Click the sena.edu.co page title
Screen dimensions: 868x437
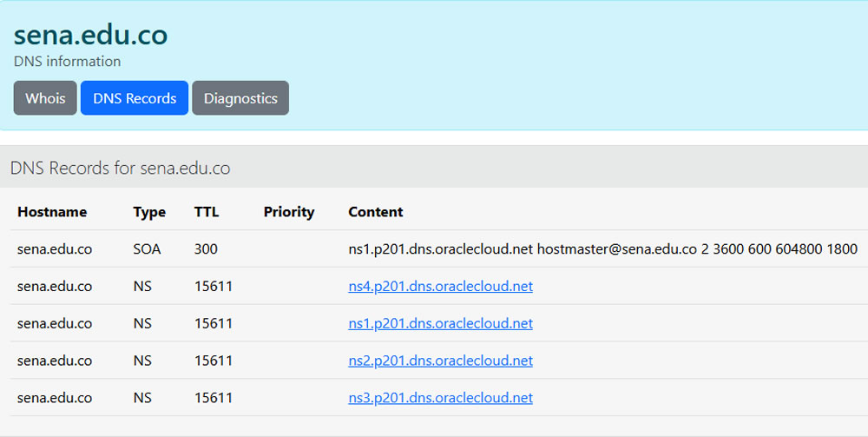(x=91, y=35)
